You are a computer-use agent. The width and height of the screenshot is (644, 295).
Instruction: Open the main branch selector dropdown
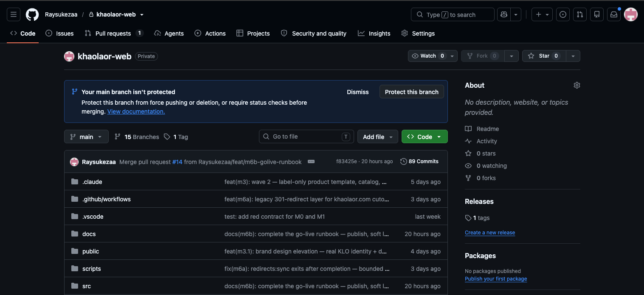pyautogui.click(x=87, y=136)
